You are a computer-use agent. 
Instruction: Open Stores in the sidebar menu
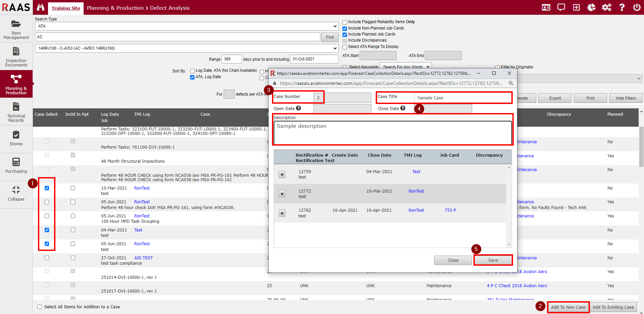[16, 138]
